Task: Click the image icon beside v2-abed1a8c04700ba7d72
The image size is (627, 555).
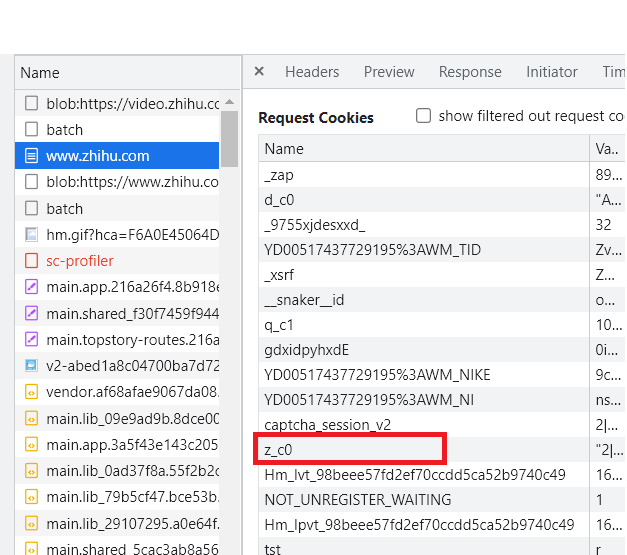Action: [x=31, y=366]
